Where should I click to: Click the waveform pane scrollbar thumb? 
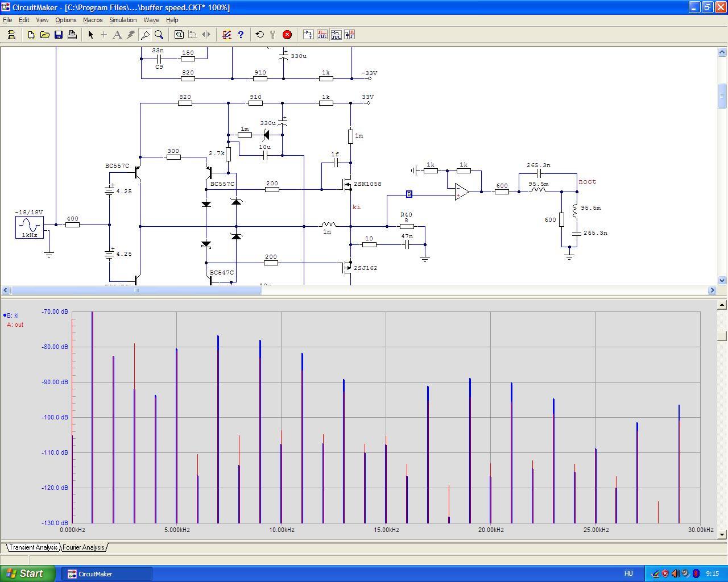pyautogui.click(x=722, y=336)
